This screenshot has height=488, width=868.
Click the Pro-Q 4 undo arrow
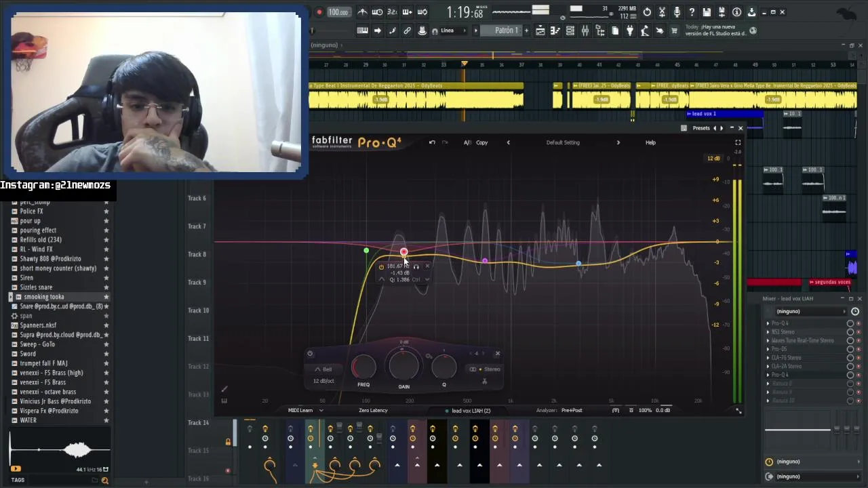(x=432, y=142)
